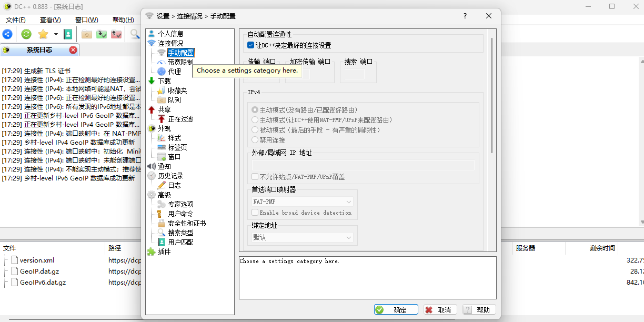644x322 pixels.
Task: Open the 窗口(W) menu in menu bar
Action: click(x=86, y=20)
